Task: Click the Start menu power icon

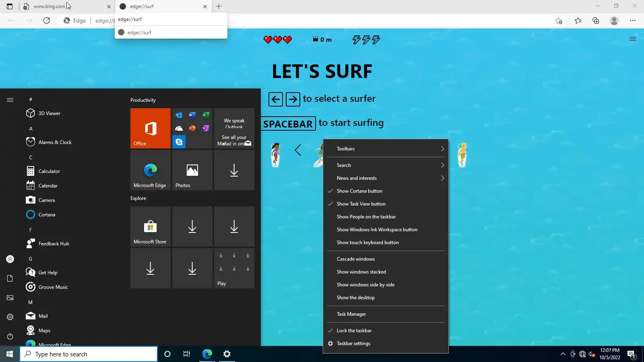Action: [10, 336]
